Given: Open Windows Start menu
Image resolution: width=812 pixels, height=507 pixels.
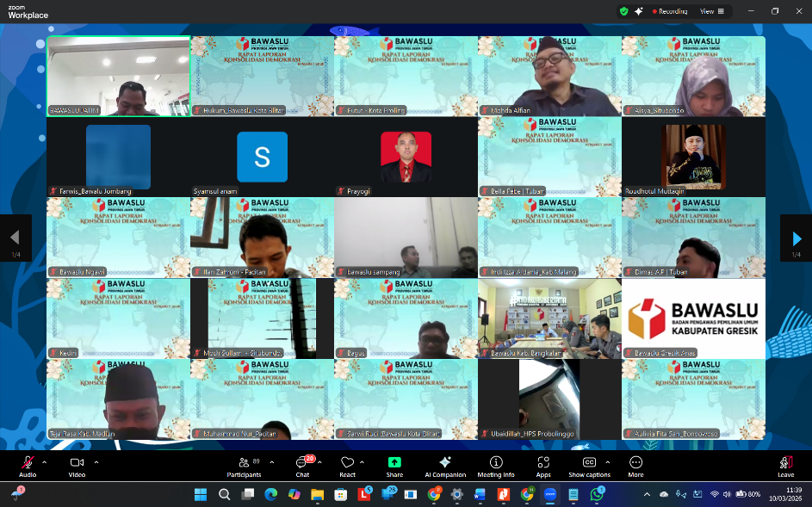Looking at the screenshot, I should (201, 495).
